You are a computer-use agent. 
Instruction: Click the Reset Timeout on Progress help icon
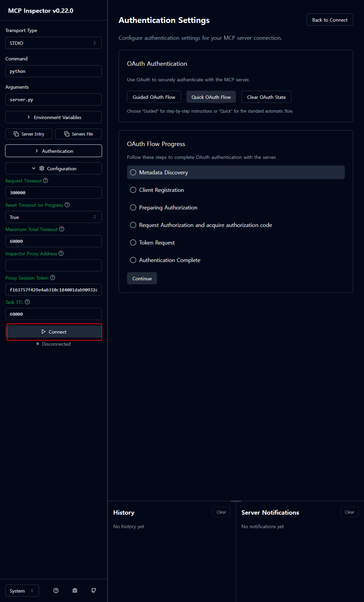pos(67,205)
